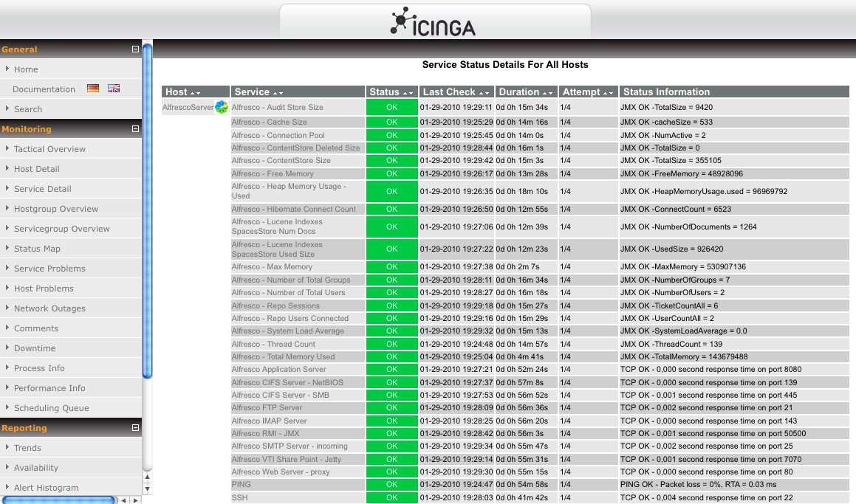Collapse the General menu section
The width and height of the screenshot is (856, 504).
tap(135, 49)
